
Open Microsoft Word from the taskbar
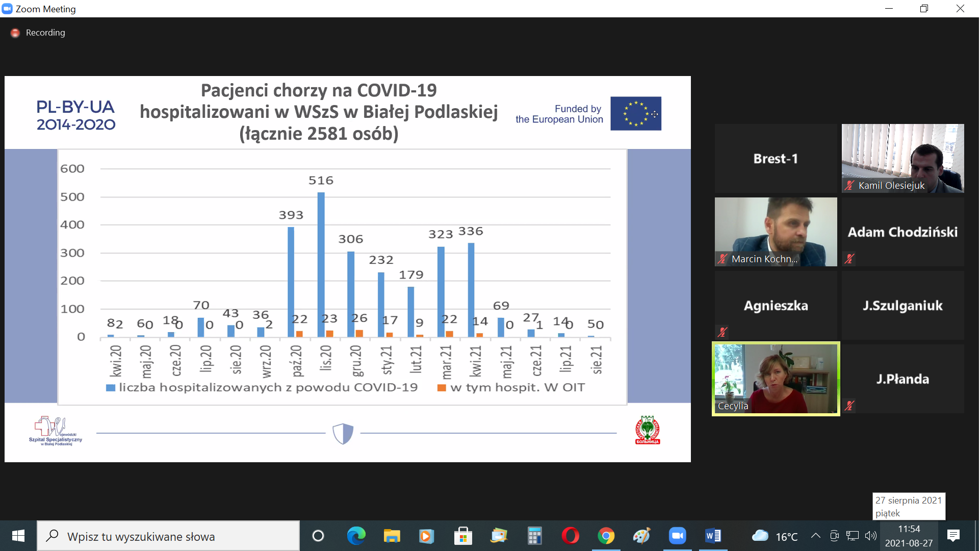pyautogui.click(x=713, y=536)
